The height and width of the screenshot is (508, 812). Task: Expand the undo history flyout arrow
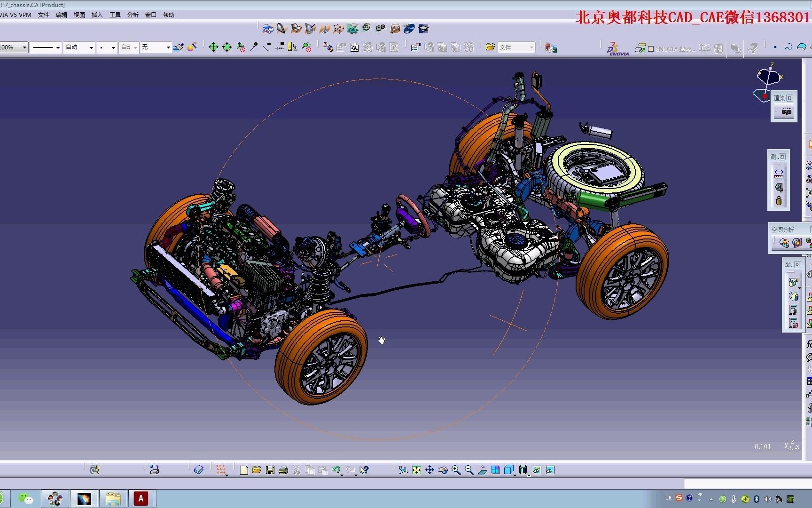[342, 475]
